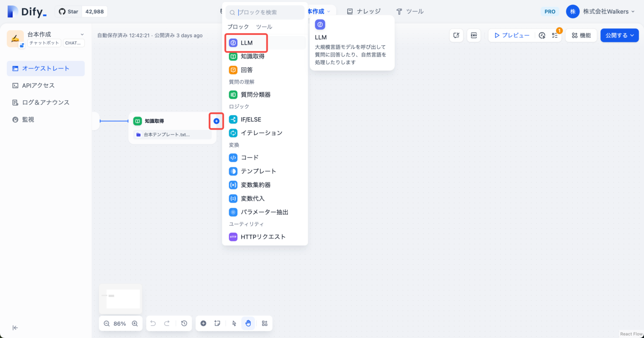Zoom out the canvas view
Screen dimensions: 644x338
point(106,323)
